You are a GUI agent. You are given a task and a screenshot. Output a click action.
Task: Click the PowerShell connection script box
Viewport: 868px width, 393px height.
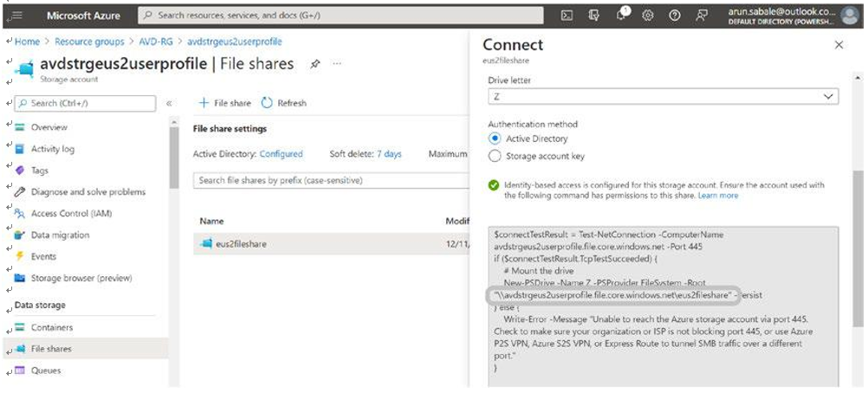pyautogui.click(x=664, y=306)
